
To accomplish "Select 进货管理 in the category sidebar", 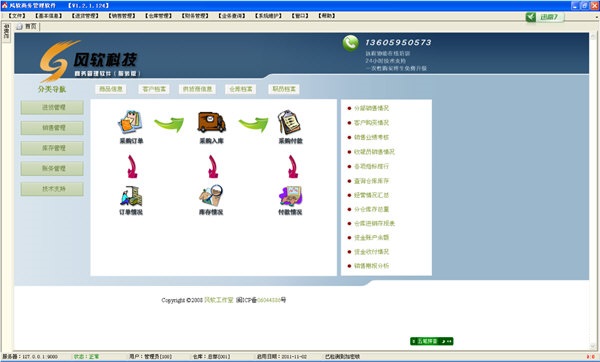I will [x=52, y=108].
